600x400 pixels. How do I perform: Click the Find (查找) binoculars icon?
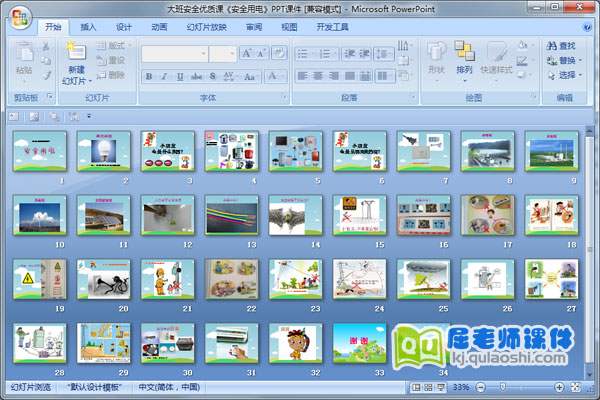coord(553,46)
